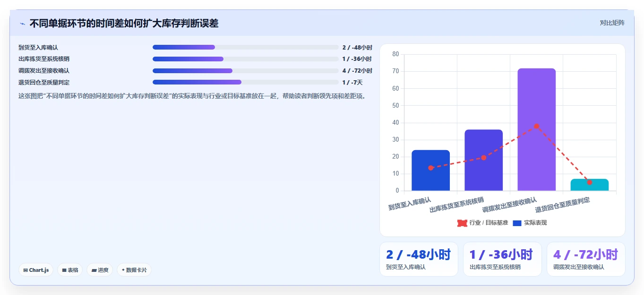Click the red benchmark point on 出库拣货至系统核销 bar
Viewport: 644px width, 295px height.
pos(483,158)
